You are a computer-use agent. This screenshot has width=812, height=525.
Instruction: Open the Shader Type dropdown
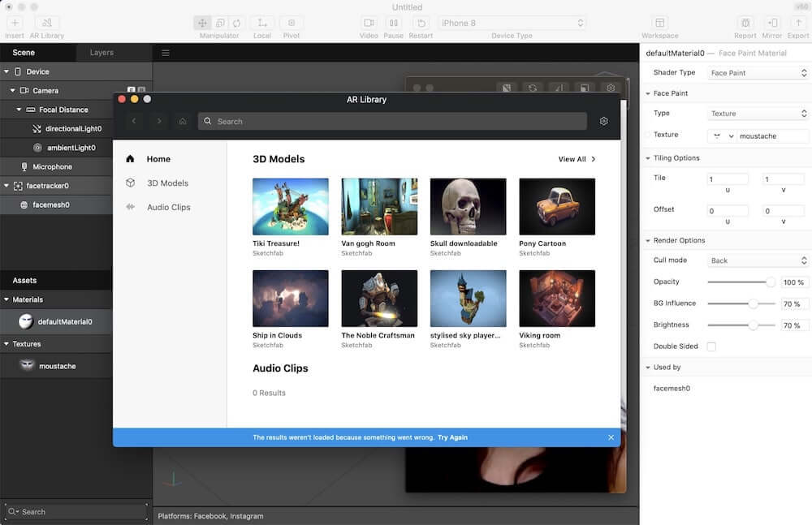758,73
